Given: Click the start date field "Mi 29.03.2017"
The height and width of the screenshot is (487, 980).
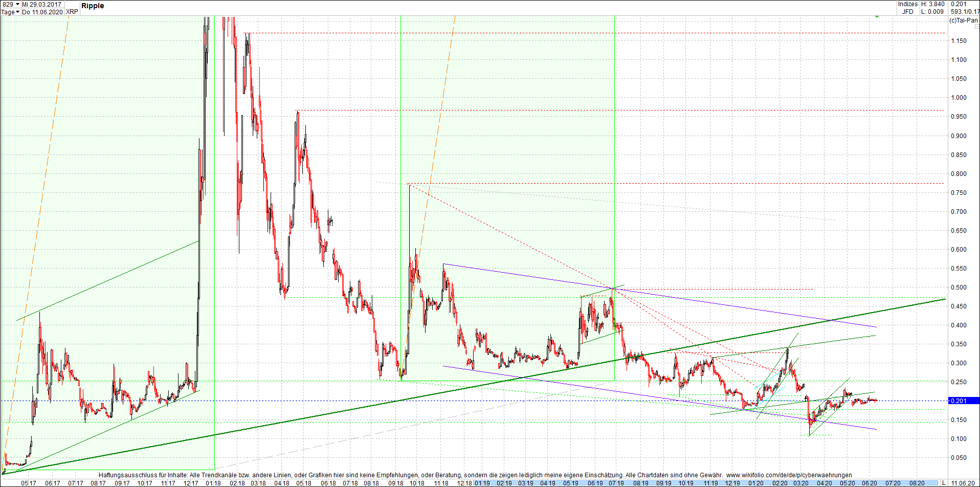Looking at the screenshot, I should pyautogui.click(x=41, y=4).
